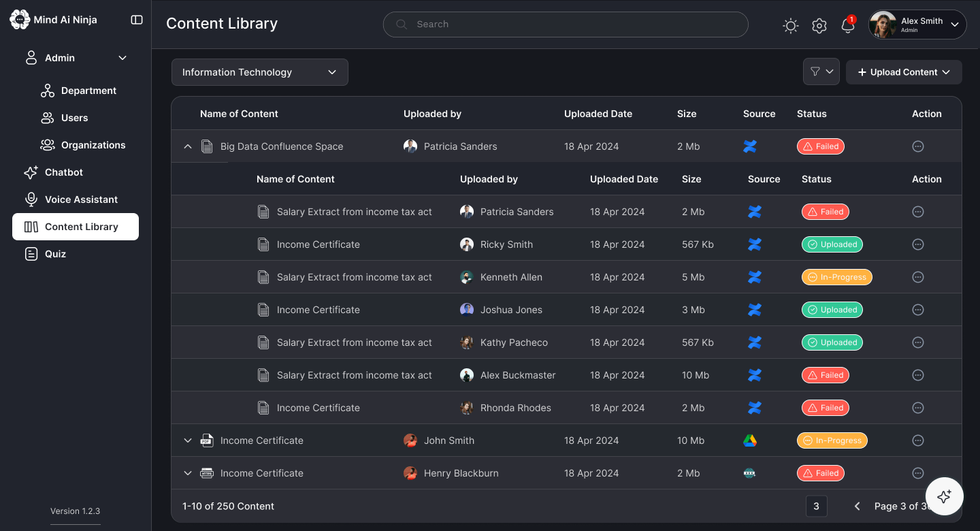
Task: Select Content Library in sidebar
Action: tap(76, 227)
